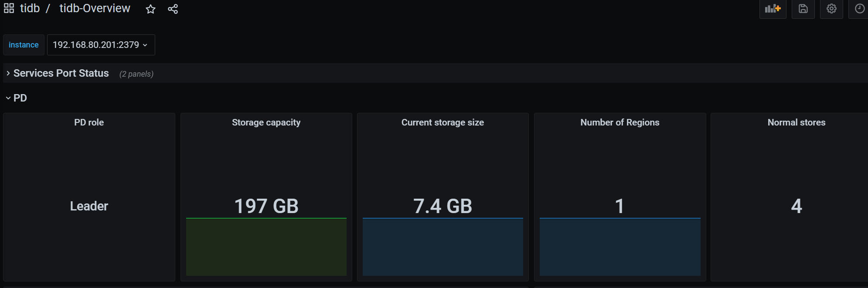Click the tidb-Overview dashboard title
Viewport: 868px width, 288px height.
95,8
